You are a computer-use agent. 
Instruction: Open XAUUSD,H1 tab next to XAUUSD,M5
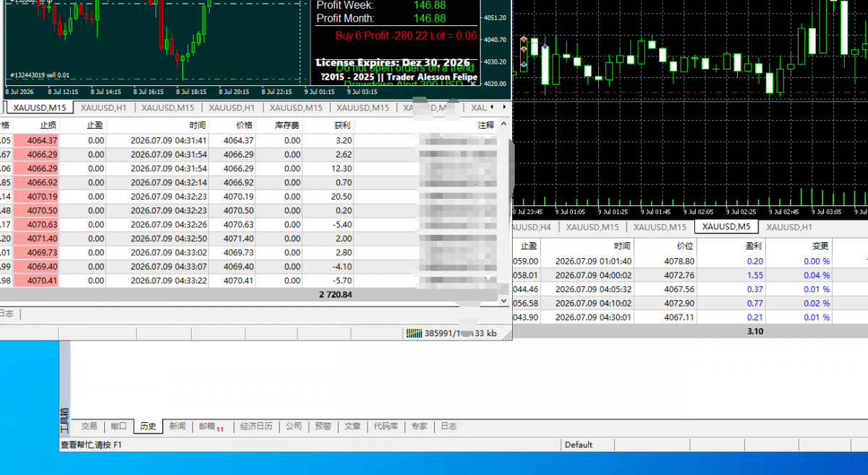[789, 227]
